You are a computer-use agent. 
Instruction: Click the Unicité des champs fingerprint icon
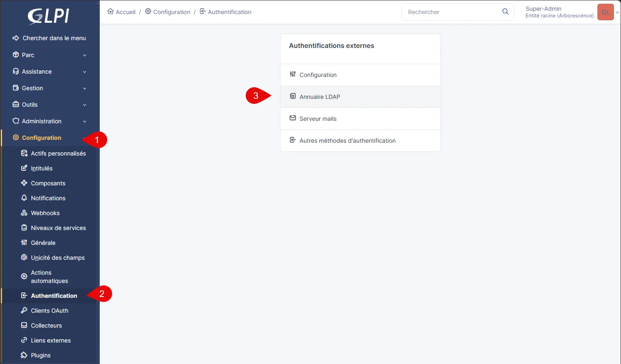[24, 258]
